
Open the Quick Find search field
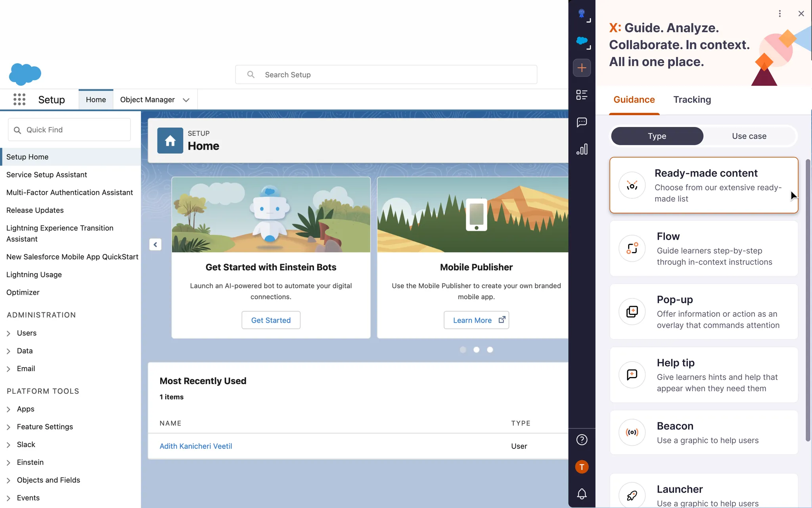pos(69,129)
